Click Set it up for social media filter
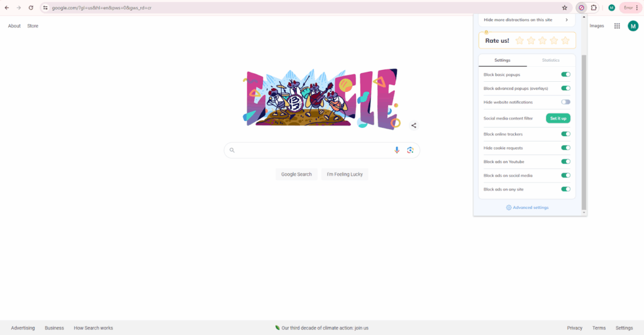644x335 pixels. click(558, 118)
